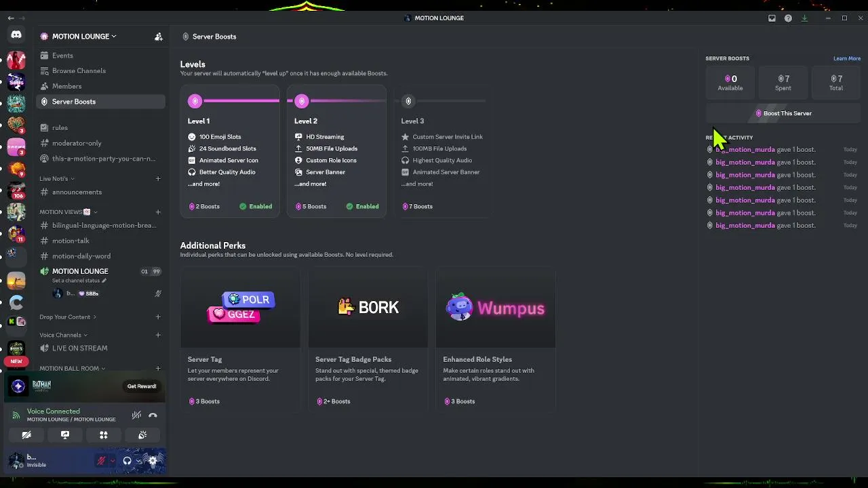868x488 pixels.
Task: Click the Level 3 boost progress marker
Action: (408, 101)
